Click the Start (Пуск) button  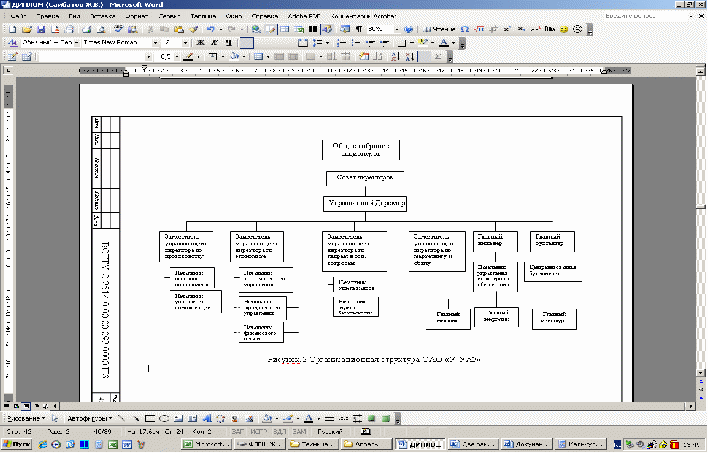(17, 444)
